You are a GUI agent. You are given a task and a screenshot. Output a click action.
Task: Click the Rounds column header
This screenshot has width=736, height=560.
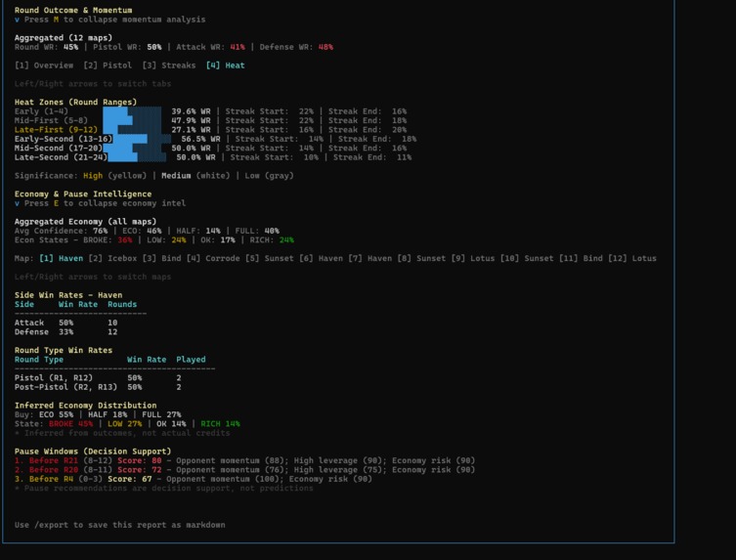point(122,304)
